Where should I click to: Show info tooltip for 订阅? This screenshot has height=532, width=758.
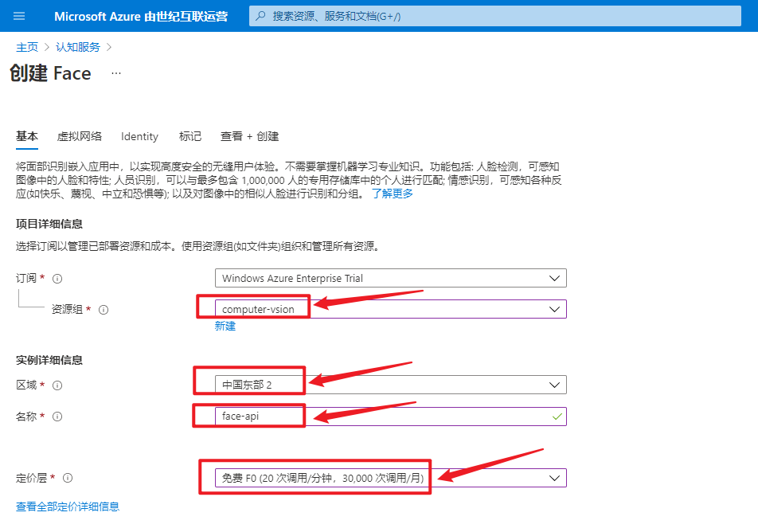[57, 279]
